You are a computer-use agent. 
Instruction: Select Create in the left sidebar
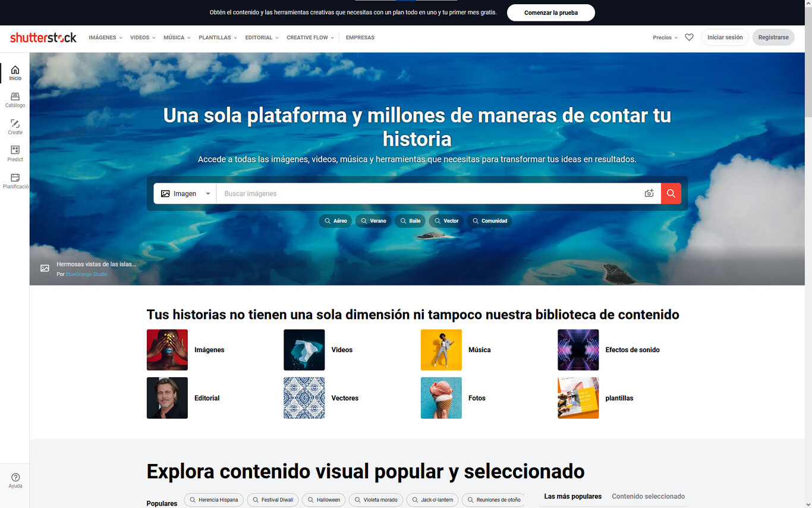click(15, 127)
